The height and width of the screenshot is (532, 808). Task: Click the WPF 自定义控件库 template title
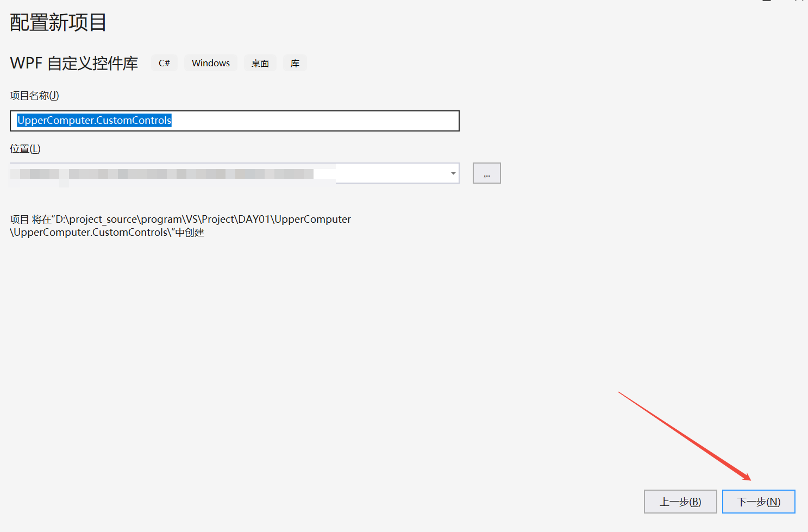74,63
